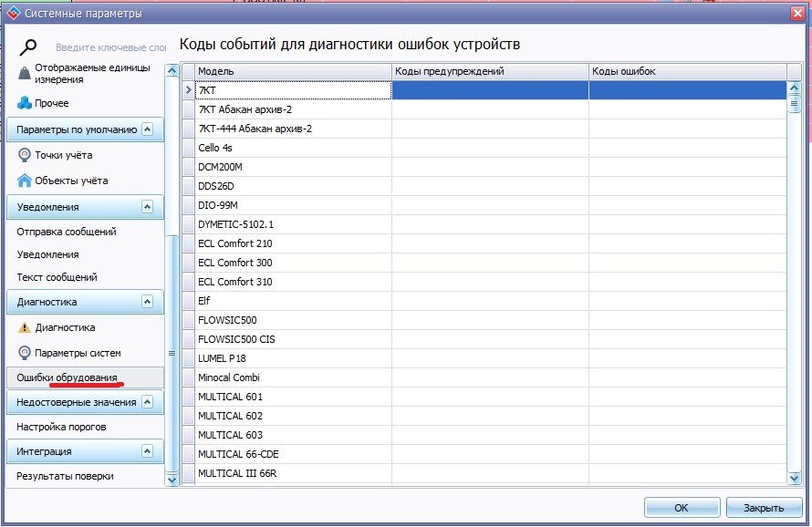812x527 pixels.
Task: Select the ECL Comfort 310 row
Action: pos(484,282)
